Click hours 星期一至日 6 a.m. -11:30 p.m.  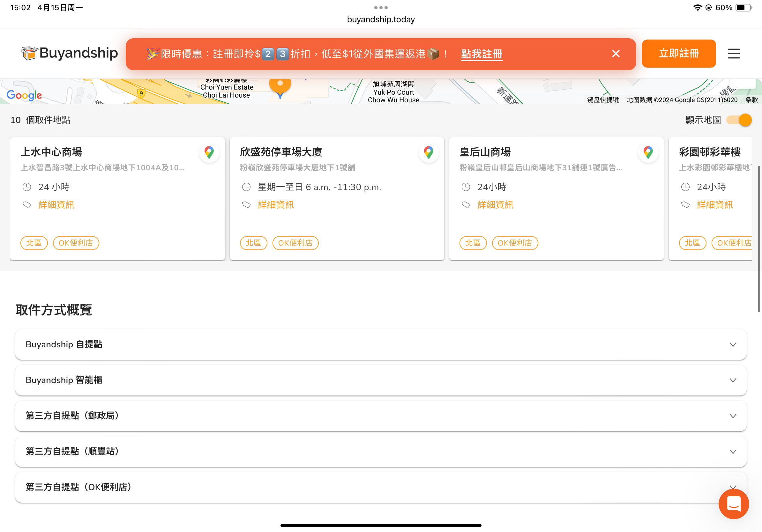click(319, 187)
